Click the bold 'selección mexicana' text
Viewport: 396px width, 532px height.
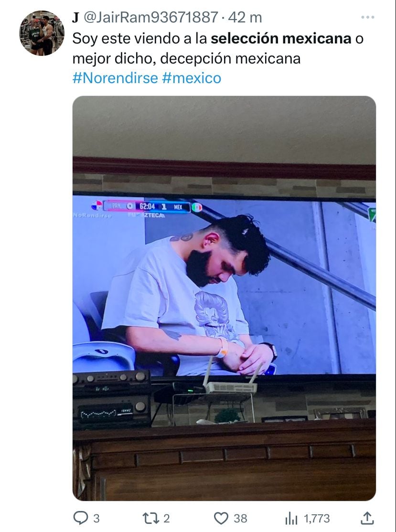coord(281,38)
